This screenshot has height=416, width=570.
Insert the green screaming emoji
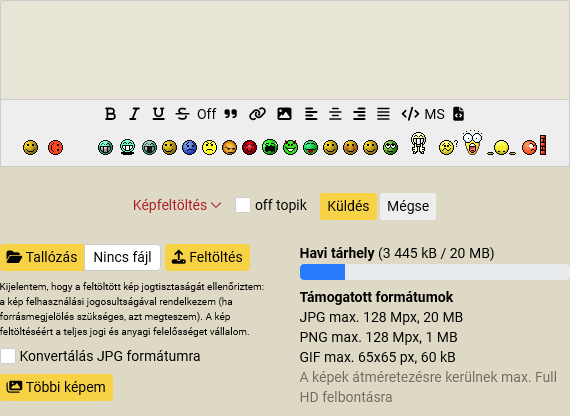(270, 147)
